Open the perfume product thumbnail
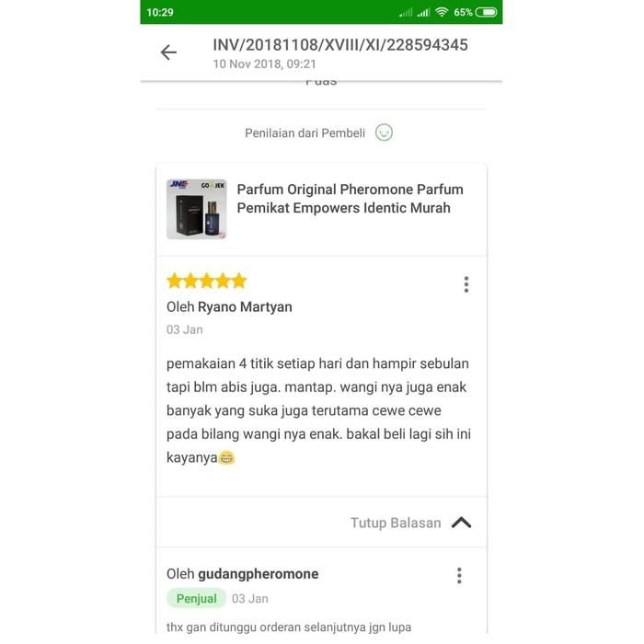 point(196,209)
